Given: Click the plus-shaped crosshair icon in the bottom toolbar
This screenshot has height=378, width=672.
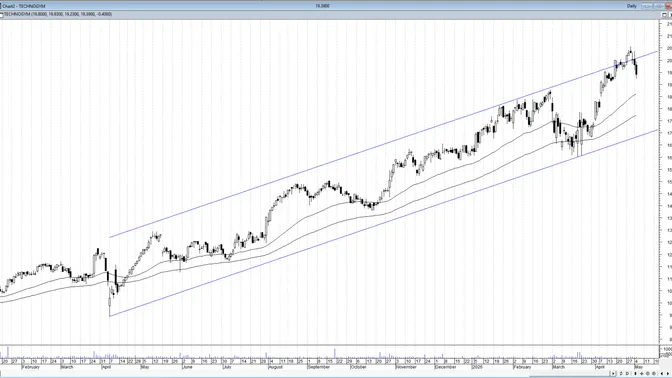Looking at the screenshot, I should point(642,374).
